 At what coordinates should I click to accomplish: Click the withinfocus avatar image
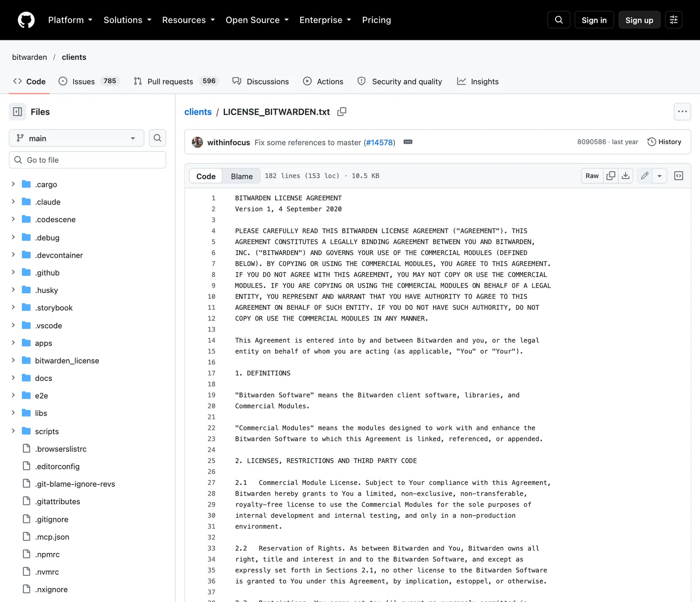click(x=197, y=142)
